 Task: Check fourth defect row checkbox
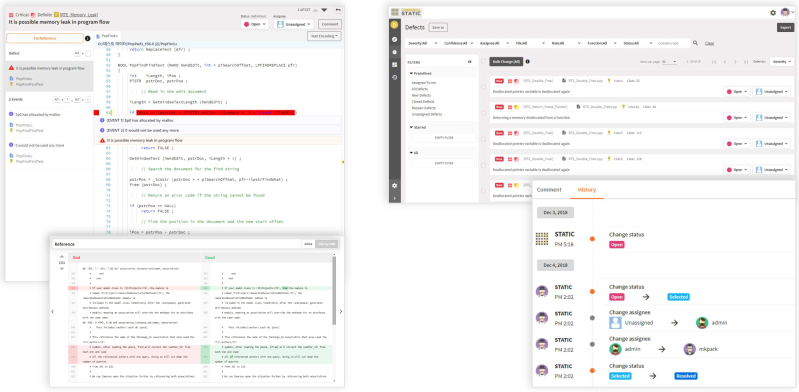click(484, 165)
